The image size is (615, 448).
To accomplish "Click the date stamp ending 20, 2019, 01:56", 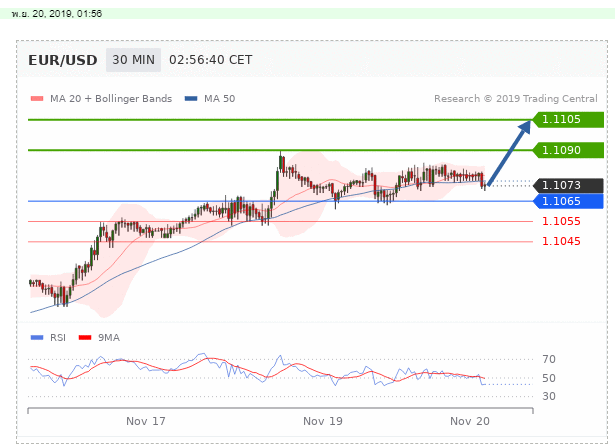I will tap(57, 14).
